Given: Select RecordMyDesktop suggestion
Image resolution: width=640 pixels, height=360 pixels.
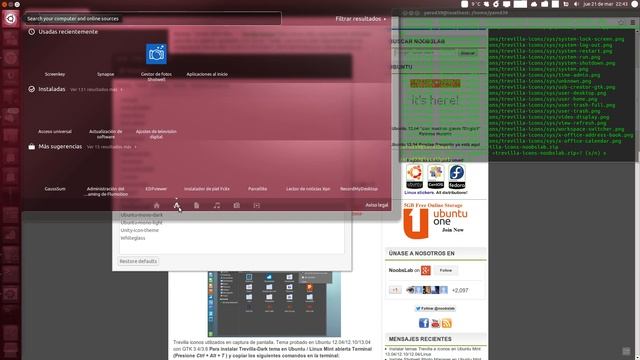Looking at the screenshot, I should pyautogui.click(x=359, y=189).
